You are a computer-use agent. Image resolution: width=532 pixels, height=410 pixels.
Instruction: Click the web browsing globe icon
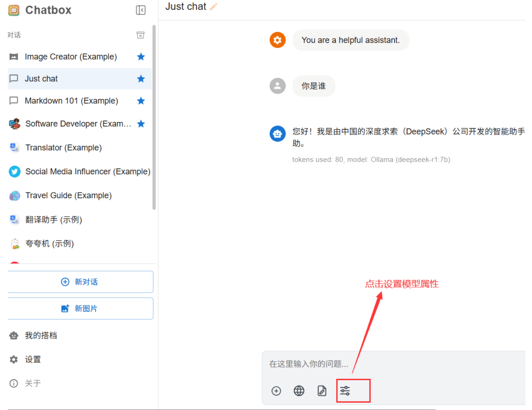pos(299,391)
